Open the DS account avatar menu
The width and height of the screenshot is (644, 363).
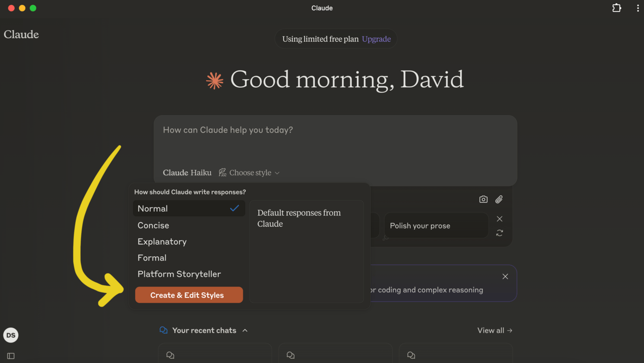click(x=11, y=335)
